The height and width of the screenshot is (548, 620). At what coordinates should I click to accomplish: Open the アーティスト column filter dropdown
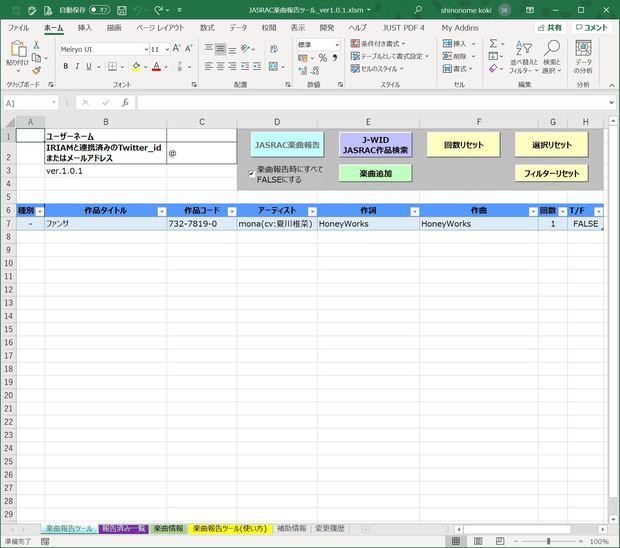click(x=312, y=212)
